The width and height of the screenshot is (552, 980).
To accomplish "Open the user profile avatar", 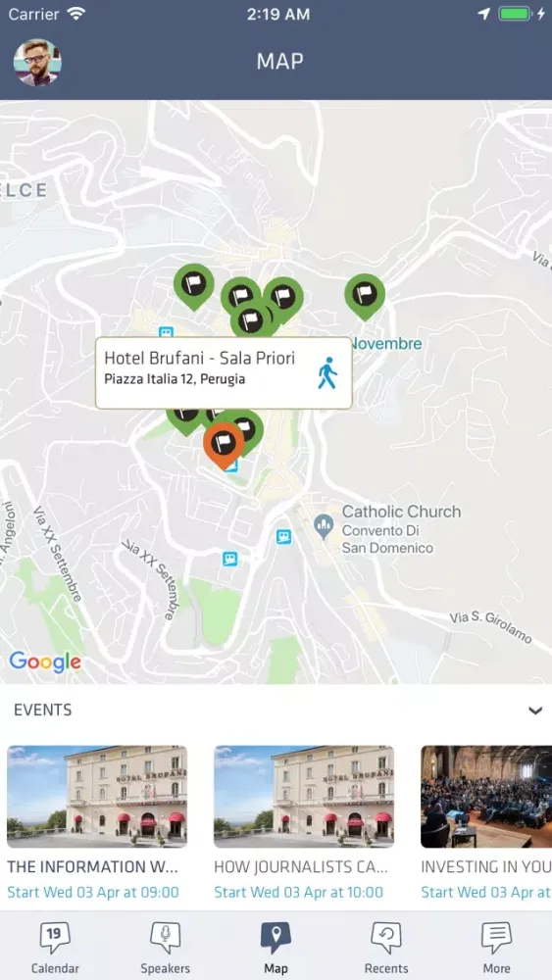I will pyautogui.click(x=37, y=63).
